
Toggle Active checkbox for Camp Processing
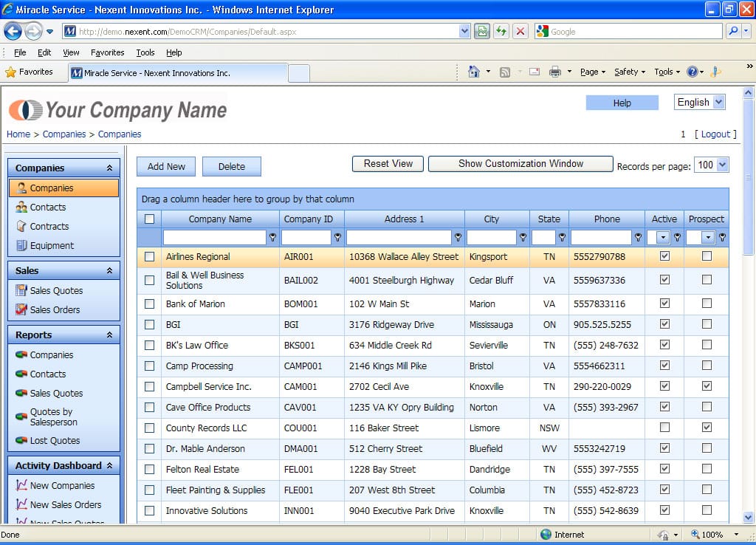664,365
